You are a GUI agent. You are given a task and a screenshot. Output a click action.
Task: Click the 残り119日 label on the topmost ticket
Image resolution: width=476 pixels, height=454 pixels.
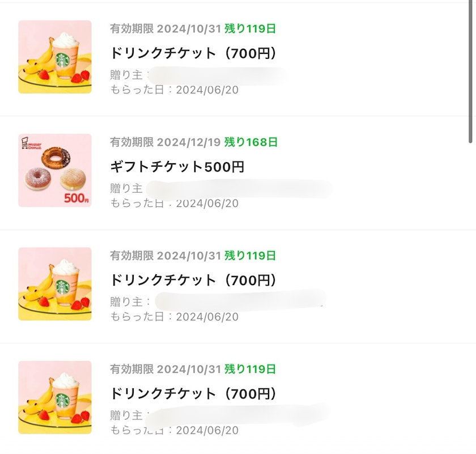pos(250,28)
